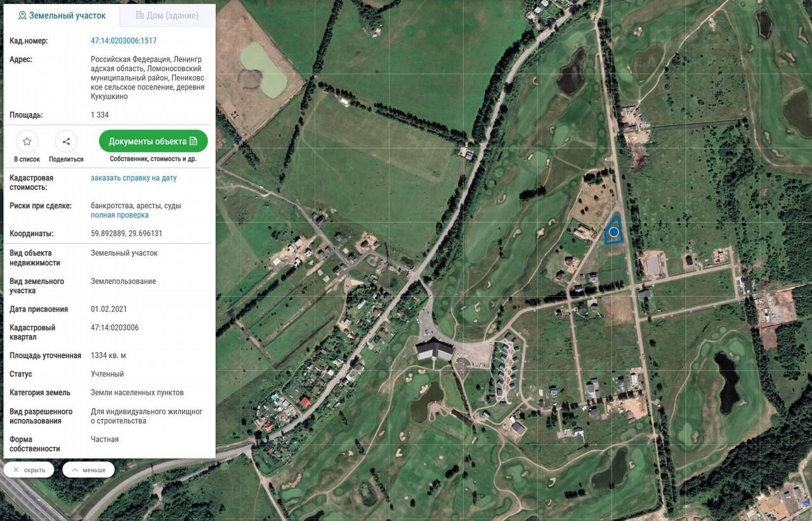The image size is (812, 521).
Task: Hide the info panel with 'скрыть'
Action: [29, 470]
